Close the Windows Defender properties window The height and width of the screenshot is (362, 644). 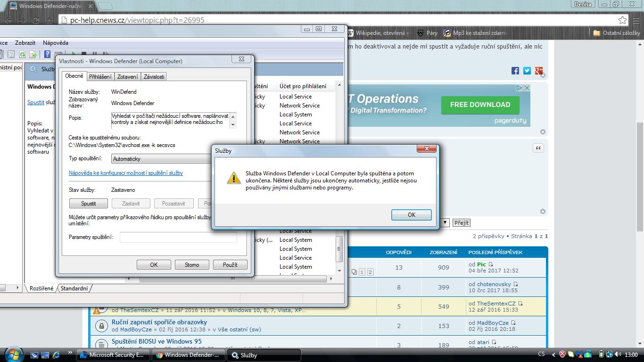pos(241,59)
